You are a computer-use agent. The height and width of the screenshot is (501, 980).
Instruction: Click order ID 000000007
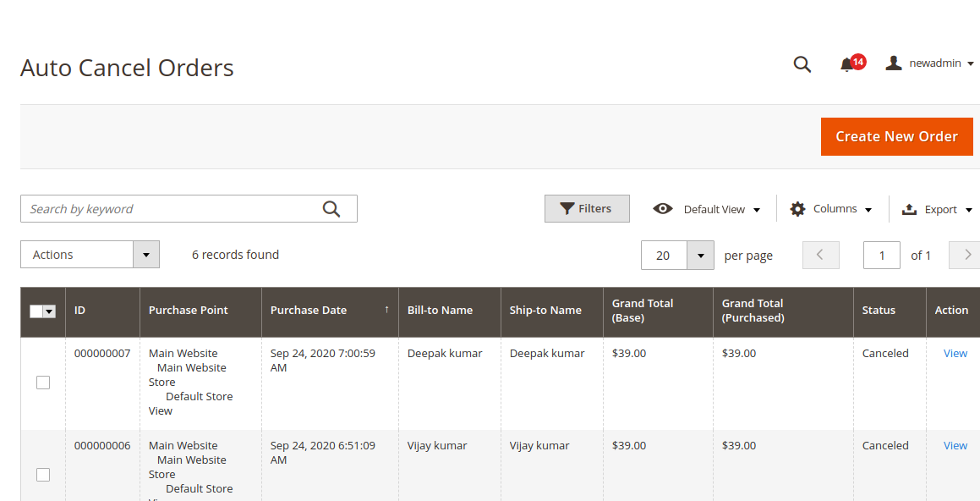(x=102, y=354)
